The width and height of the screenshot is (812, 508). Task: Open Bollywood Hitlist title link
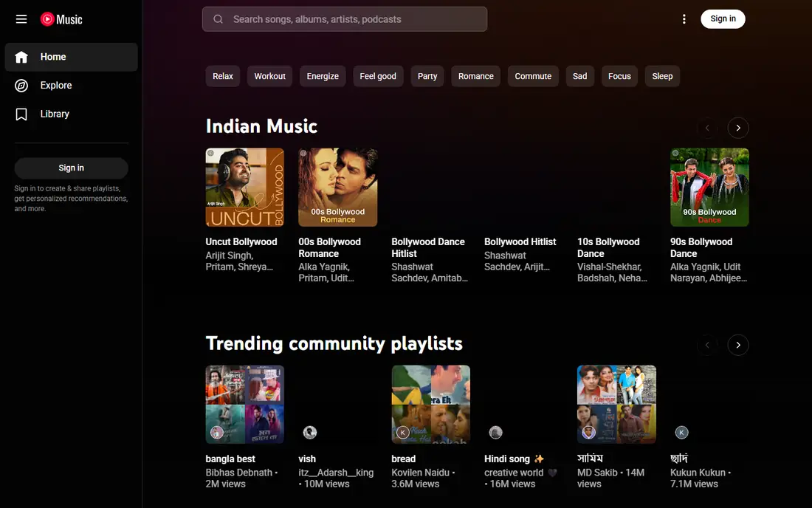[520, 242]
